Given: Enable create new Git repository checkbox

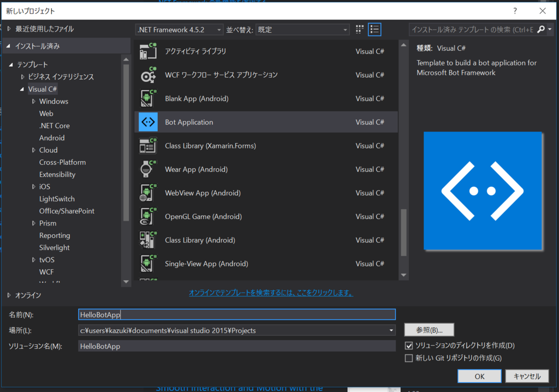Looking at the screenshot, I should coord(409,358).
